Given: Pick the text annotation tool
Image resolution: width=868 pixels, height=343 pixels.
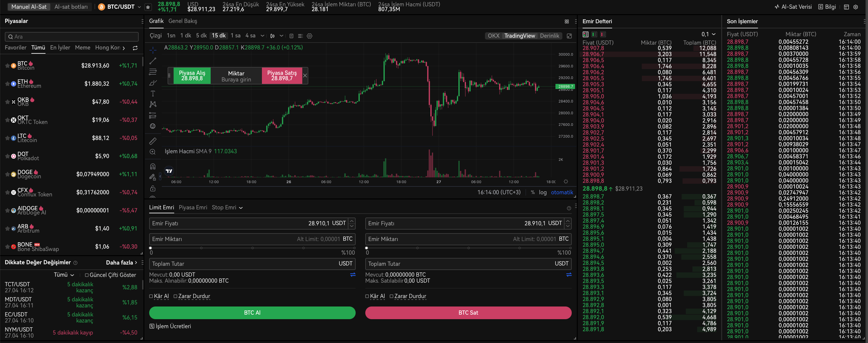Looking at the screenshot, I should 153,94.
